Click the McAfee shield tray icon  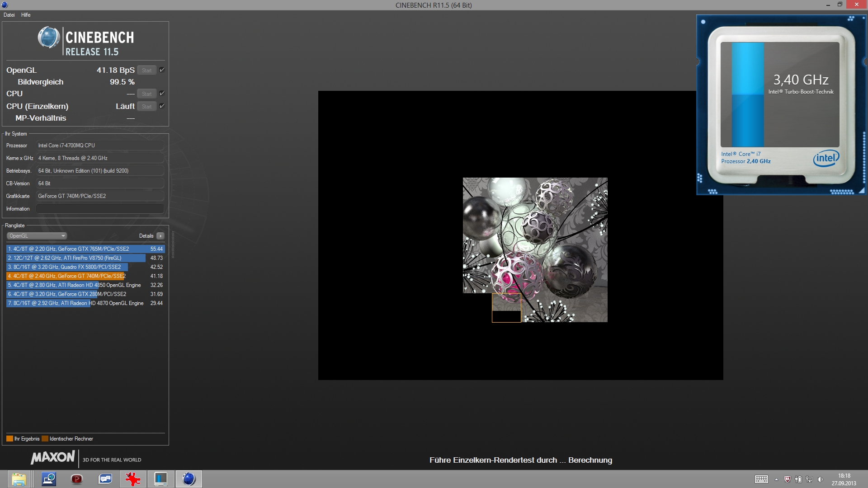787,479
